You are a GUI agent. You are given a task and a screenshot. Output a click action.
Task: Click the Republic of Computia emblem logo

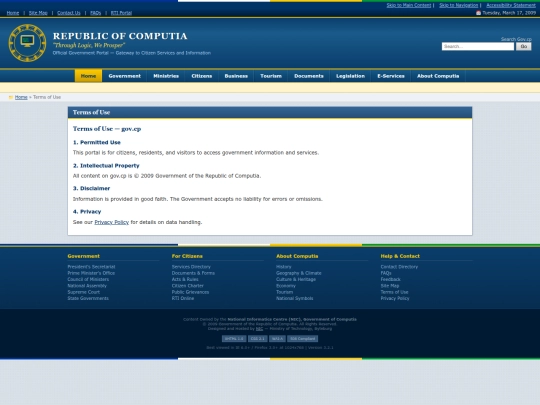(27, 43)
